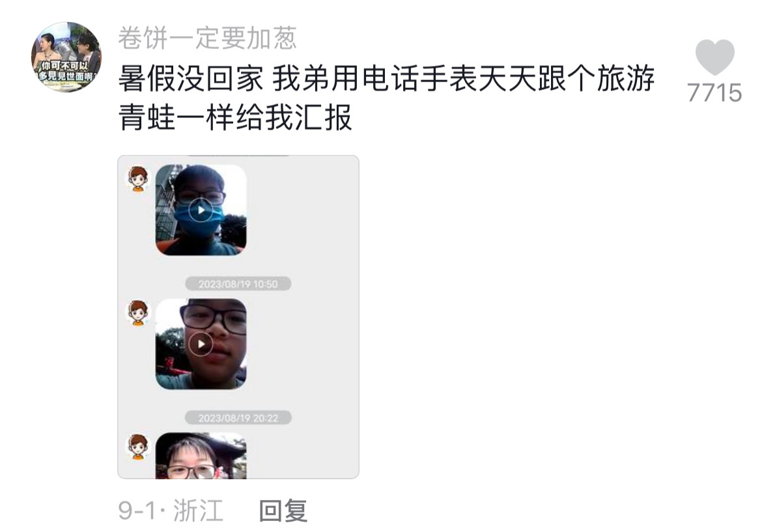
Task: Click the 回复 reply button
Action: [x=283, y=511]
